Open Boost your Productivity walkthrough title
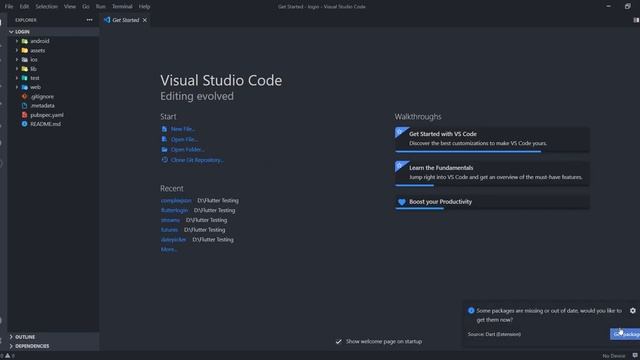This screenshot has width=640, height=360. [440, 202]
